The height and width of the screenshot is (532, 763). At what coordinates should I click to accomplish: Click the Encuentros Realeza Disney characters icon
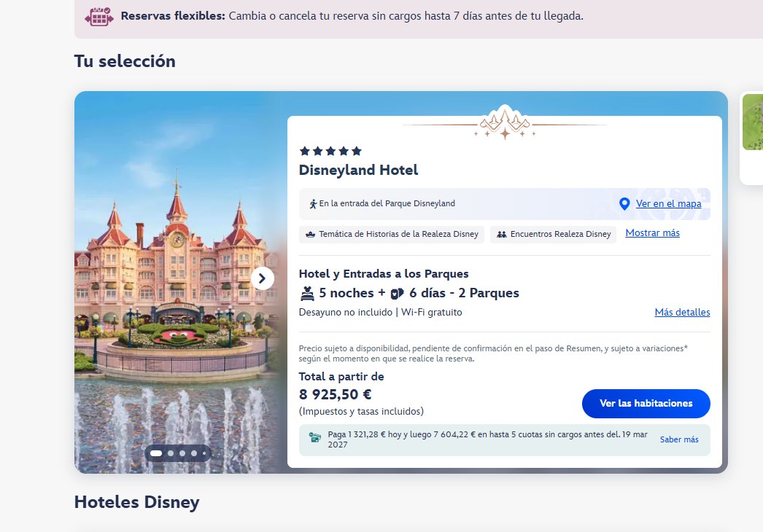coord(502,235)
